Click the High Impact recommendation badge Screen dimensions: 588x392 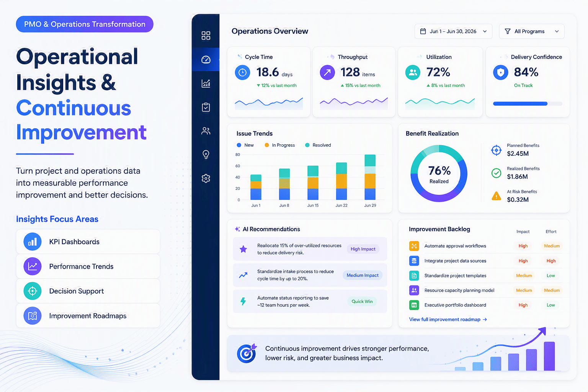pyautogui.click(x=363, y=249)
